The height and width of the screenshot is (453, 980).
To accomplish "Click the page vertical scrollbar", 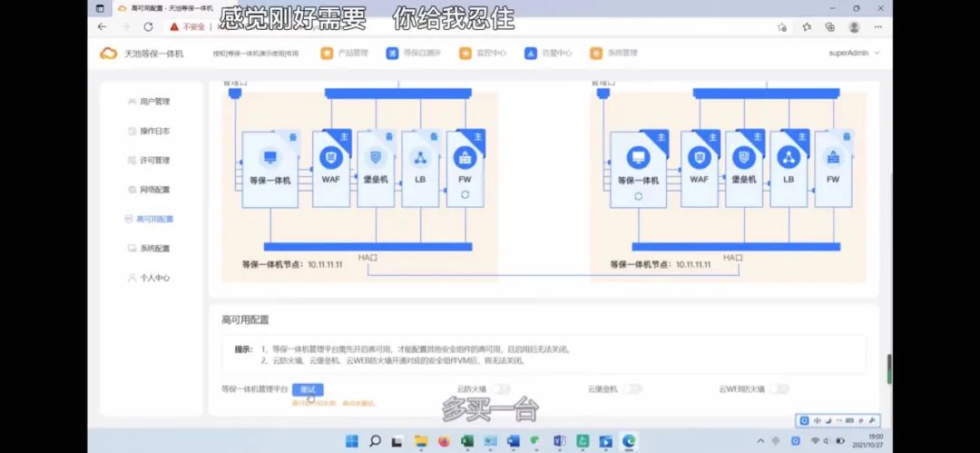I will pyautogui.click(x=888, y=368).
